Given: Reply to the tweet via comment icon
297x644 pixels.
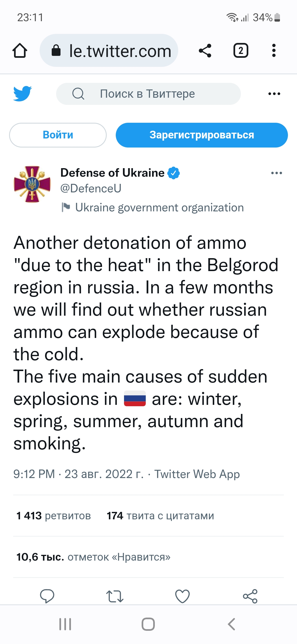Looking at the screenshot, I should 47,596.
